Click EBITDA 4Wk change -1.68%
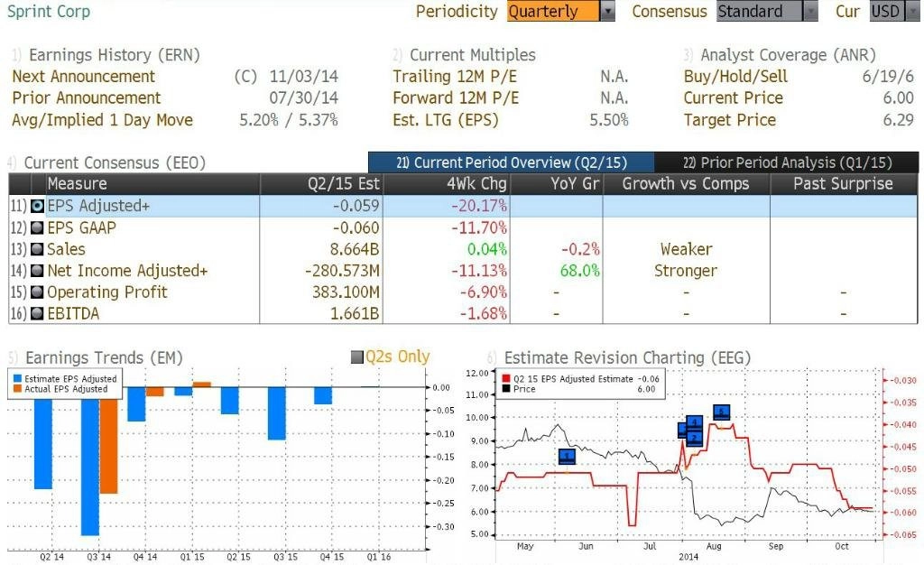Screen dimensions: 924x565 coord(484,313)
